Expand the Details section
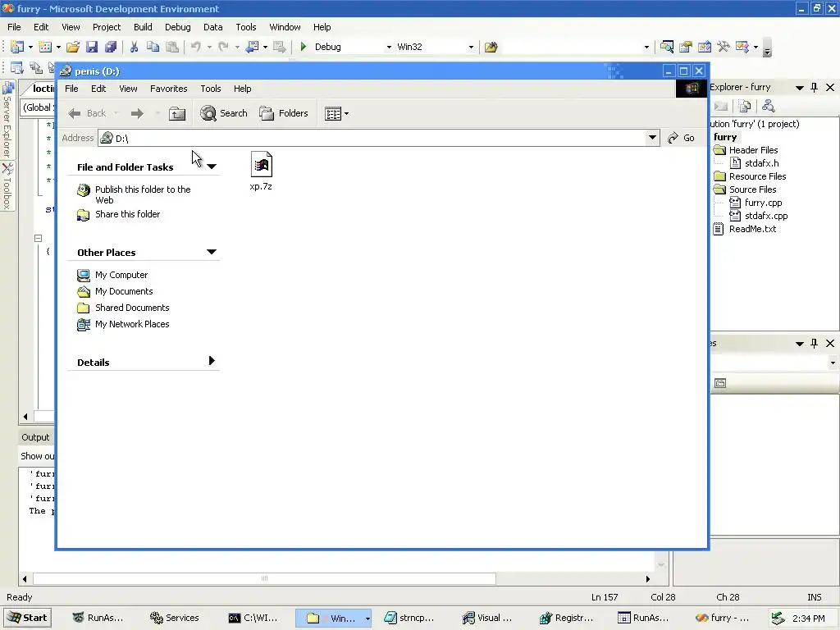840x630 pixels. click(x=212, y=361)
